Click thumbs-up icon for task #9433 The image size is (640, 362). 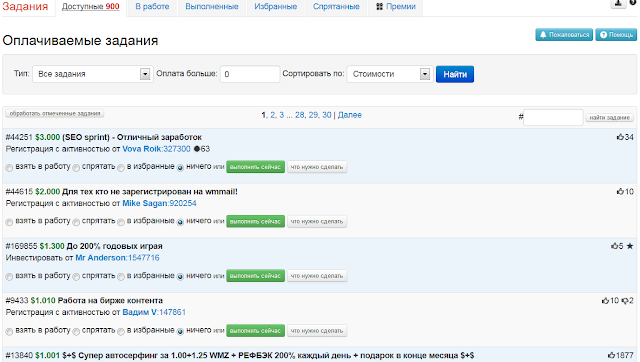tap(605, 301)
